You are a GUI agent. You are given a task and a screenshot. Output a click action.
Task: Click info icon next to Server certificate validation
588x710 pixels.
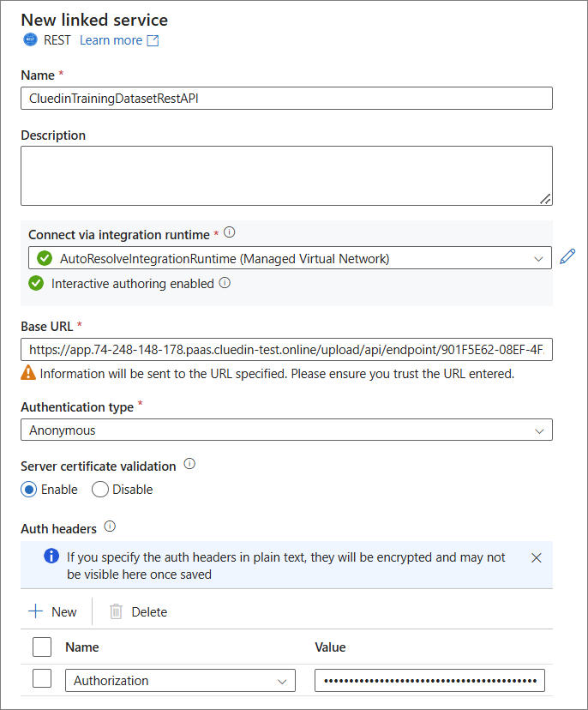pos(189,466)
